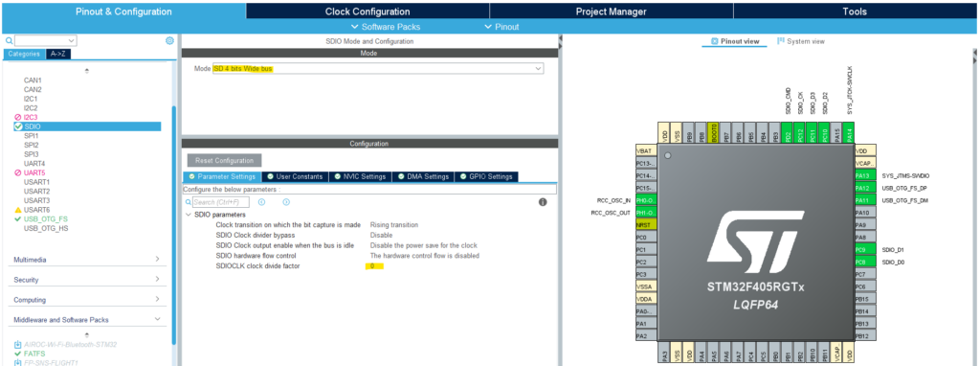The height and width of the screenshot is (366, 980).
Task: Click the next search result arrow icon
Action: (286, 202)
